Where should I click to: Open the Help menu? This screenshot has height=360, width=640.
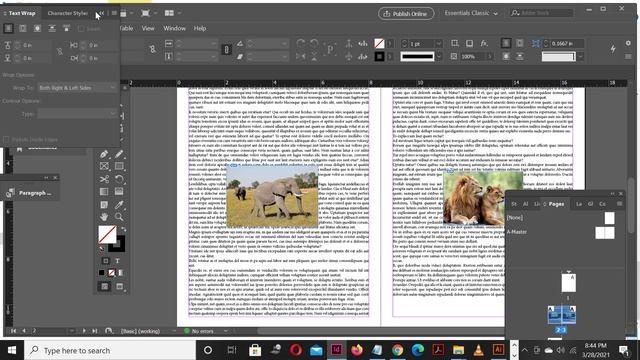click(200, 28)
